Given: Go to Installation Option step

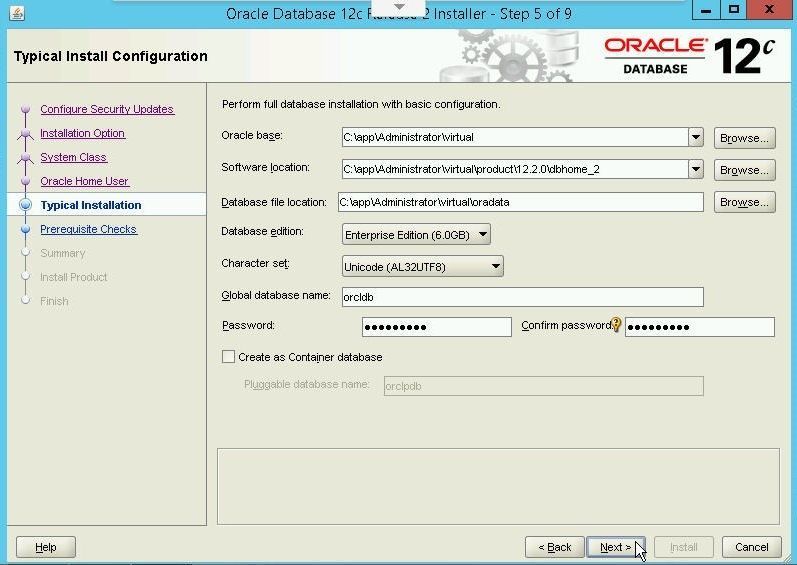Looking at the screenshot, I should (82, 133).
